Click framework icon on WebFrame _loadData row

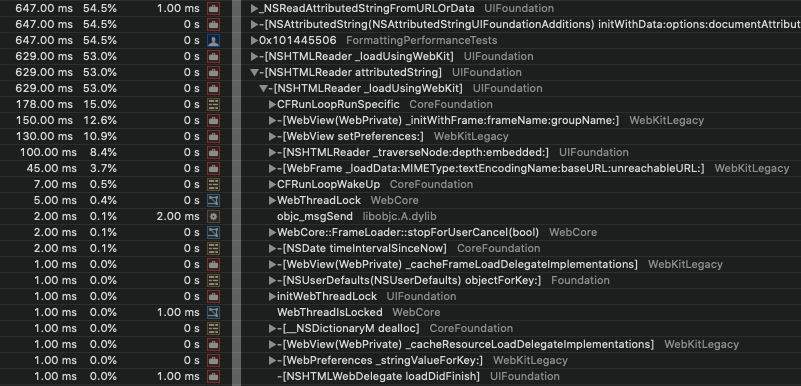[214, 168]
